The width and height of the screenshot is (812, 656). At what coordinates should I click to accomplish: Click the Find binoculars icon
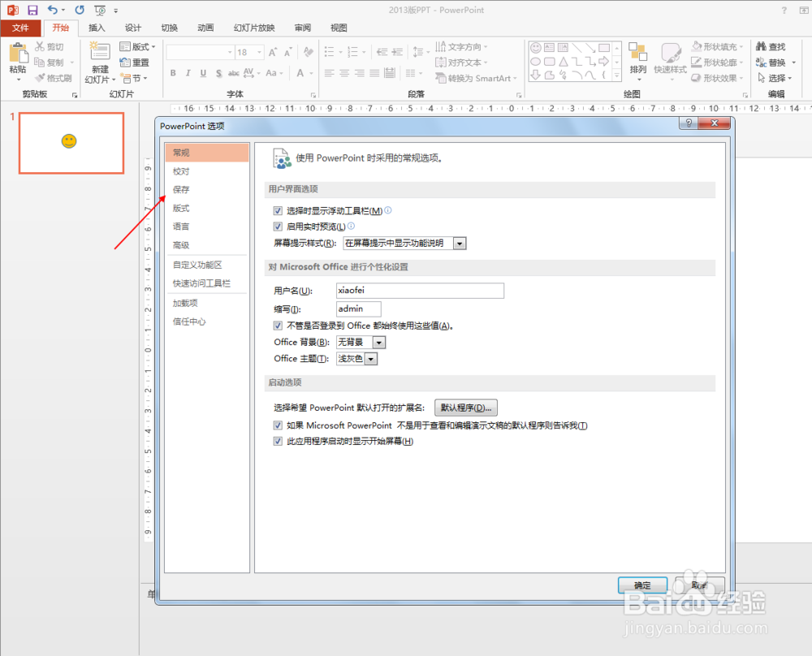point(762,46)
